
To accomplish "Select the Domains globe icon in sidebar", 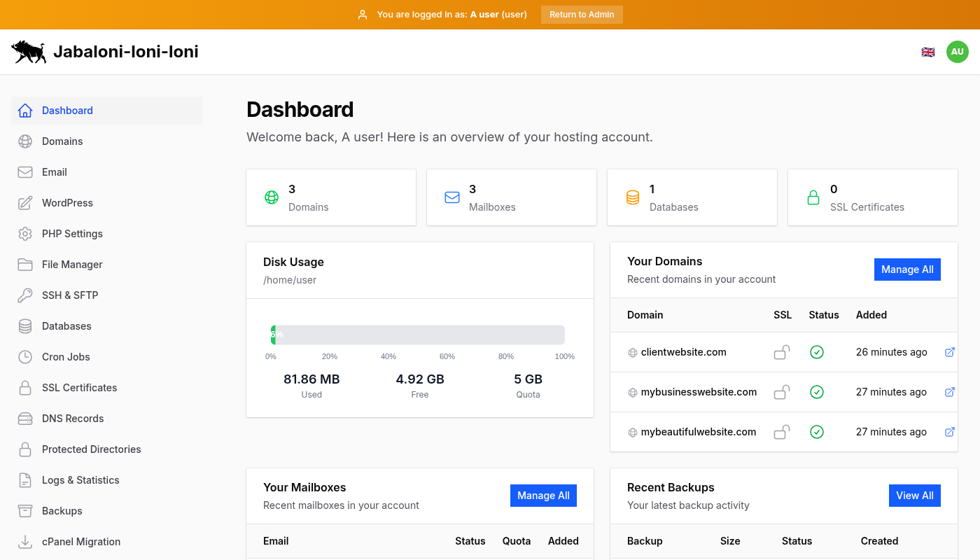I will [x=25, y=141].
